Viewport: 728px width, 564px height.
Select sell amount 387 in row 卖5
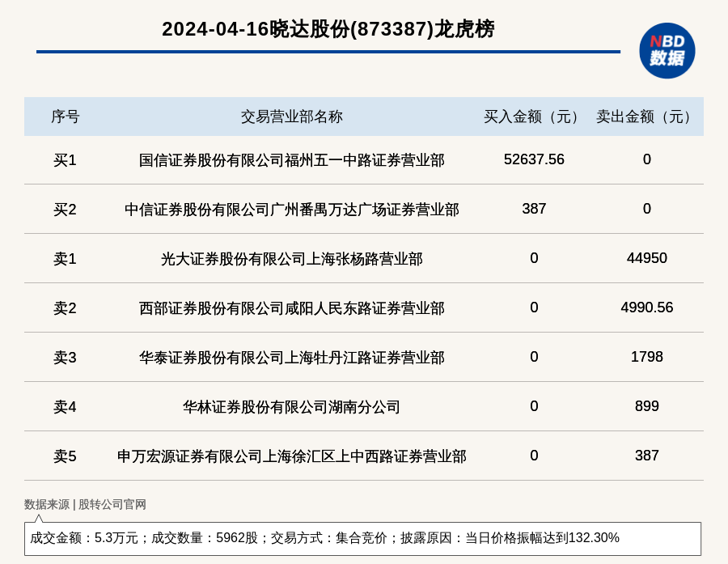coord(647,456)
